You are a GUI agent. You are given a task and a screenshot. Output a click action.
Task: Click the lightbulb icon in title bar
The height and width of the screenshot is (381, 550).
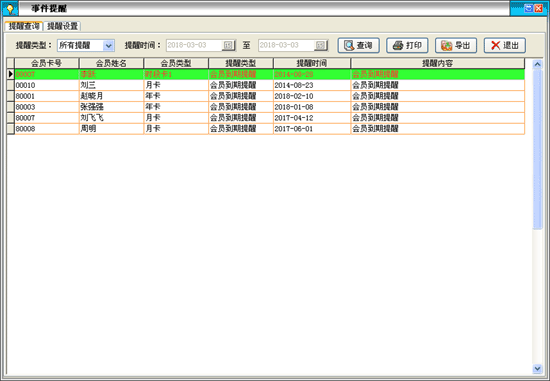pyautogui.click(x=10, y=8)
